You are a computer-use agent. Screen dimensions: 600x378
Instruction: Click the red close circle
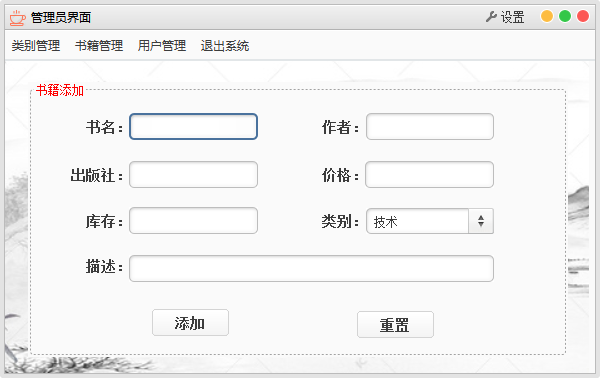click(x=583, y=16)
